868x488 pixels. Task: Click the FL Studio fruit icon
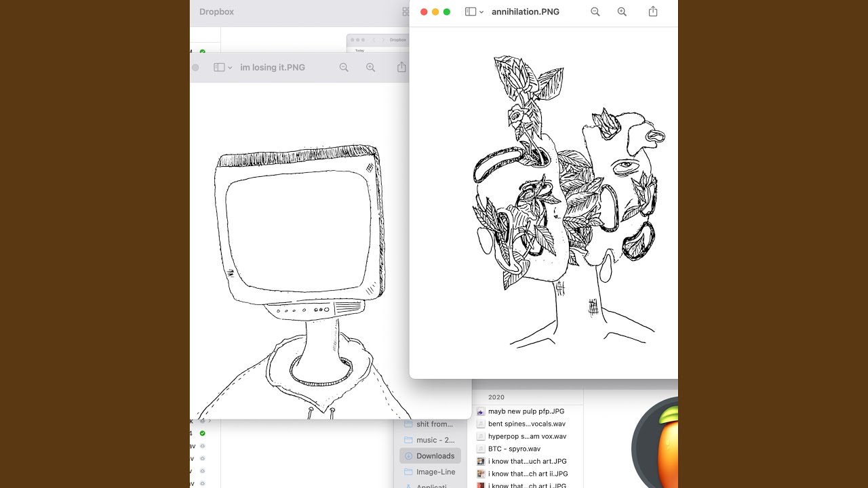[x=656, y=444]
